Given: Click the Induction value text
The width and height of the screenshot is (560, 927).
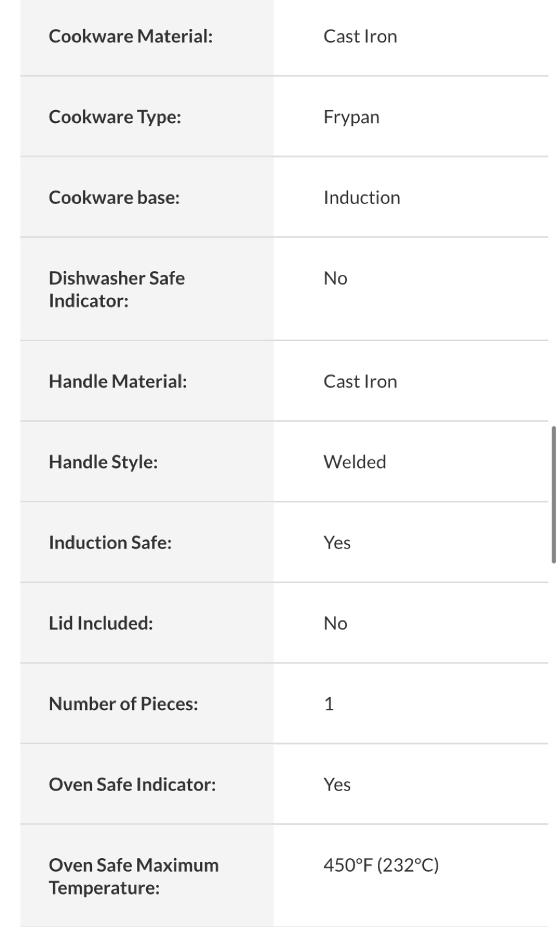Looking at the screenshot, I should click(362, 198).
